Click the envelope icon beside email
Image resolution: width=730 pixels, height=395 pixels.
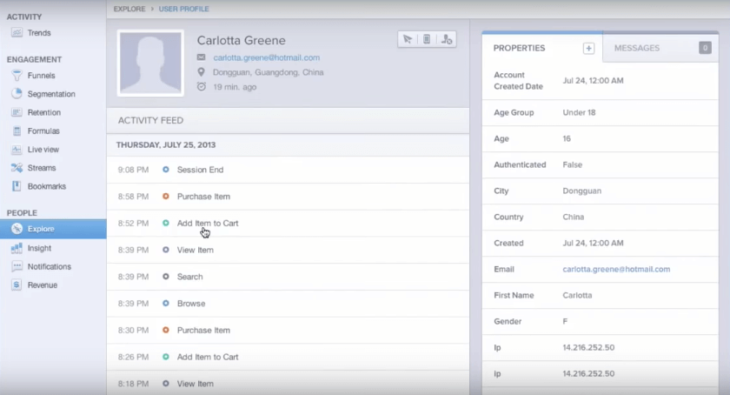pos(201,57)
